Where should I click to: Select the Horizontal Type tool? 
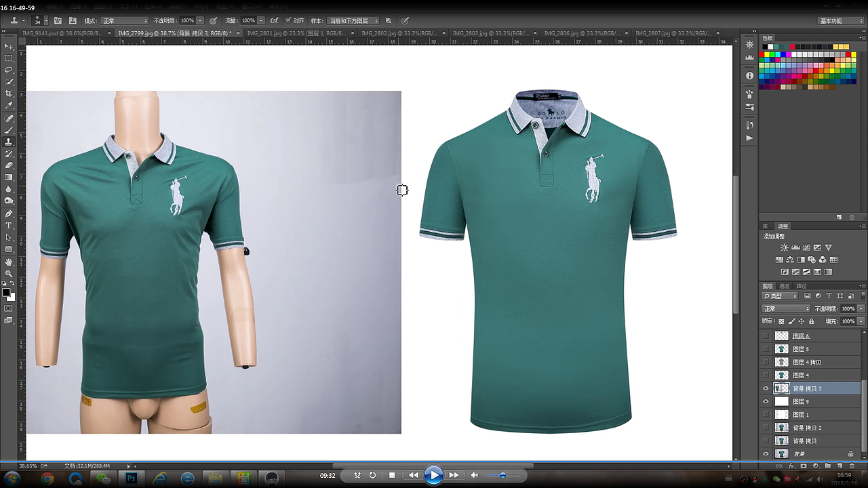(9, 225)
